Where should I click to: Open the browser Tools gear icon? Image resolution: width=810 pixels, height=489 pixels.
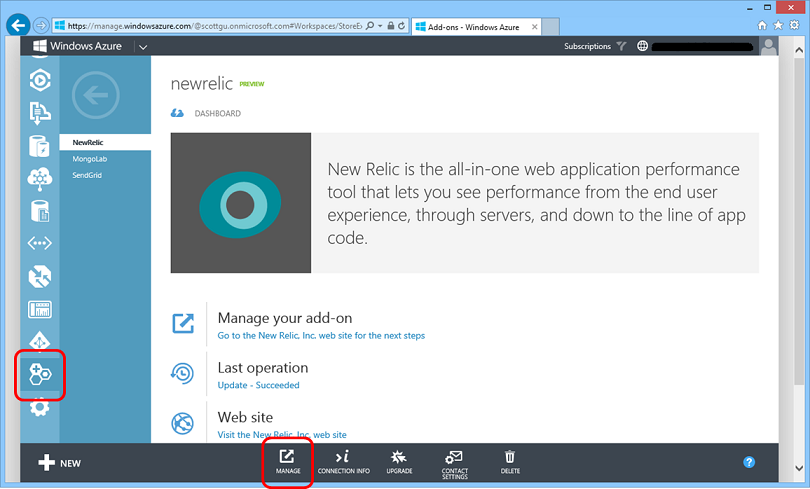(x=795, y=25)
